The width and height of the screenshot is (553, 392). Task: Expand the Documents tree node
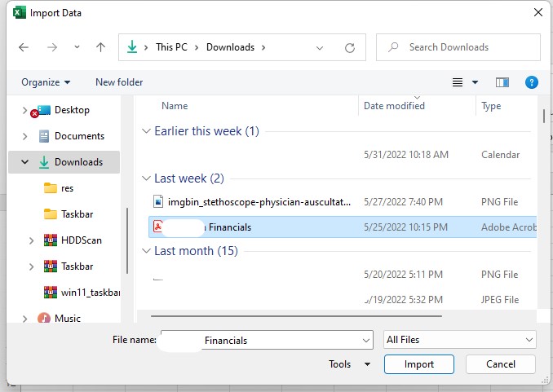pyautogui.click(x=24, y=136)
